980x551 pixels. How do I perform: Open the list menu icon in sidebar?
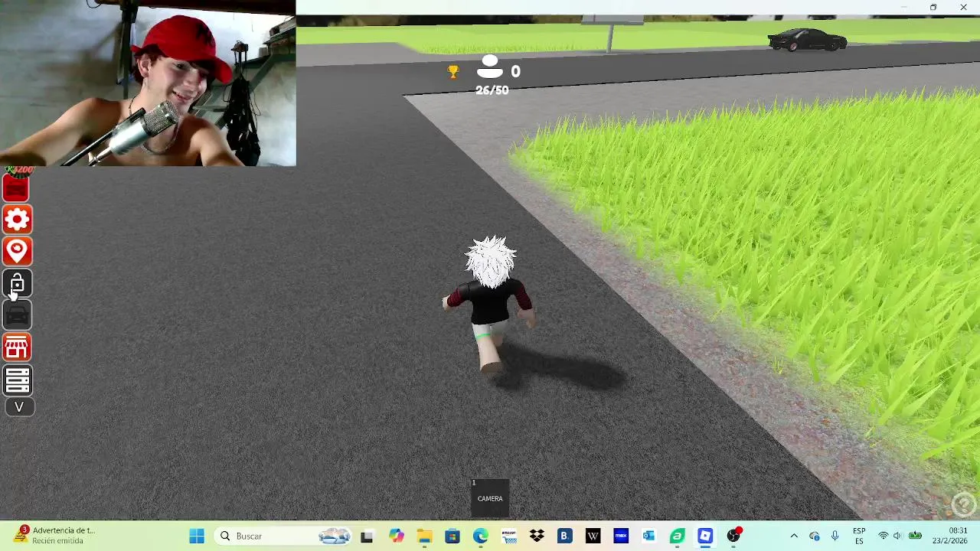click(x=18, y=380)
